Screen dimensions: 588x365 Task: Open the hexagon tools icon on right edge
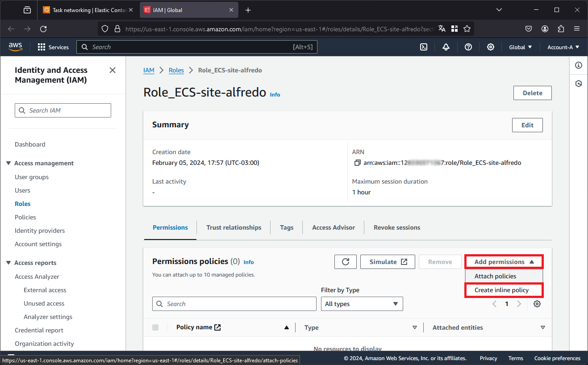click(x=579, y=84)
